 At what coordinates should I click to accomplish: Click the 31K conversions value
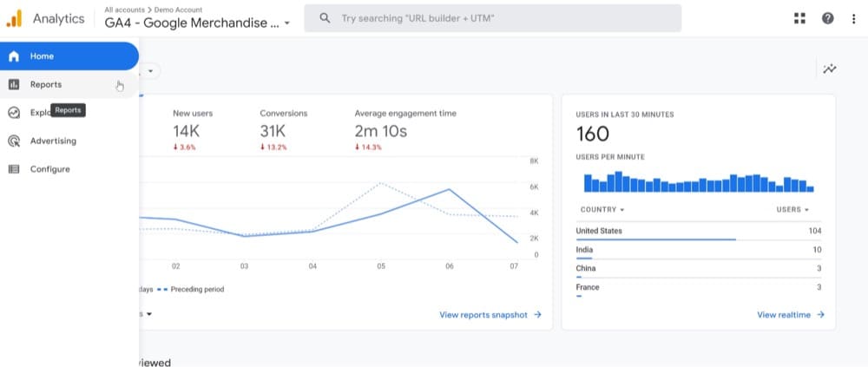point(273,131)
